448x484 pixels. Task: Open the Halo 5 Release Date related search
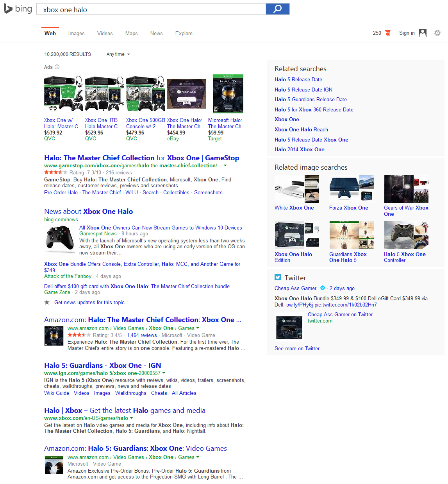coord(298,79)
